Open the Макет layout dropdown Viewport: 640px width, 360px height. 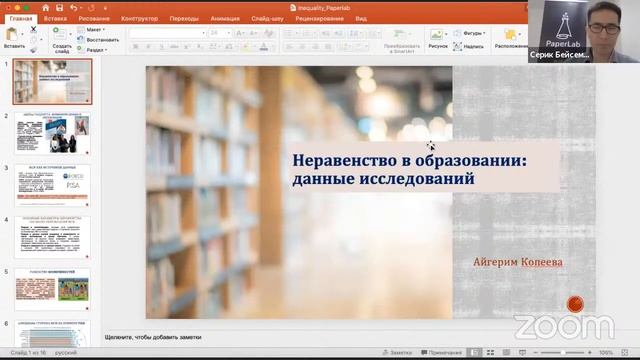(x=92, y=30)
